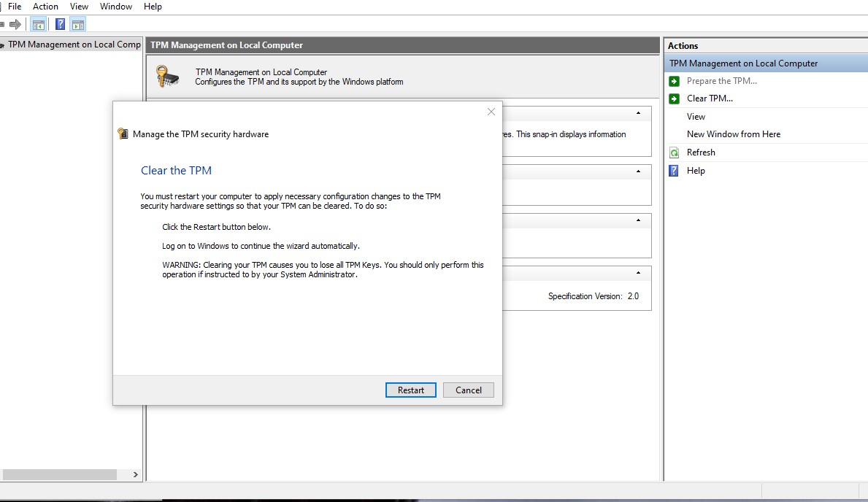The height and width of the screenshot is (502, 868).
Task: Open the File menu
Action: coord(15,7)
